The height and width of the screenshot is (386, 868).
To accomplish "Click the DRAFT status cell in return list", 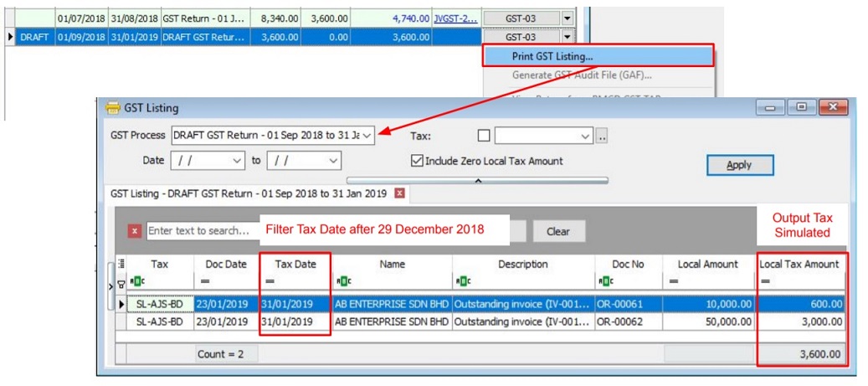I will pos(35,37).
